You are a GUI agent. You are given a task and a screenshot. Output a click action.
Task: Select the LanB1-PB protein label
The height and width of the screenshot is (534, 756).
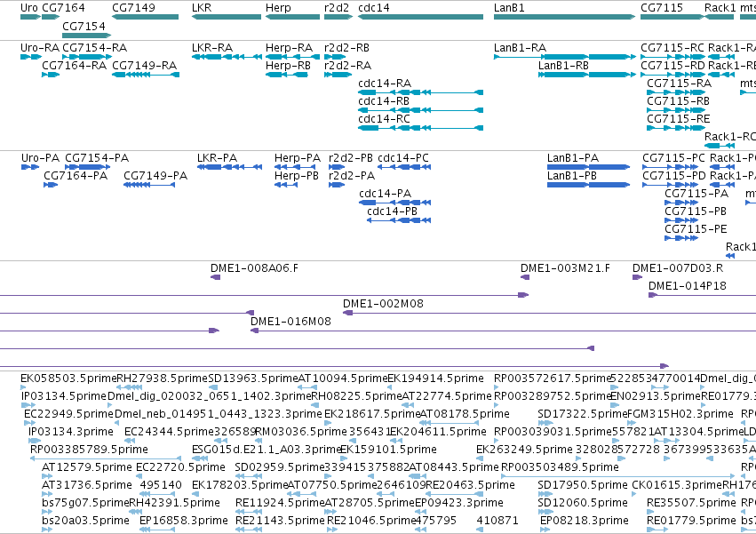click(572, 176)
